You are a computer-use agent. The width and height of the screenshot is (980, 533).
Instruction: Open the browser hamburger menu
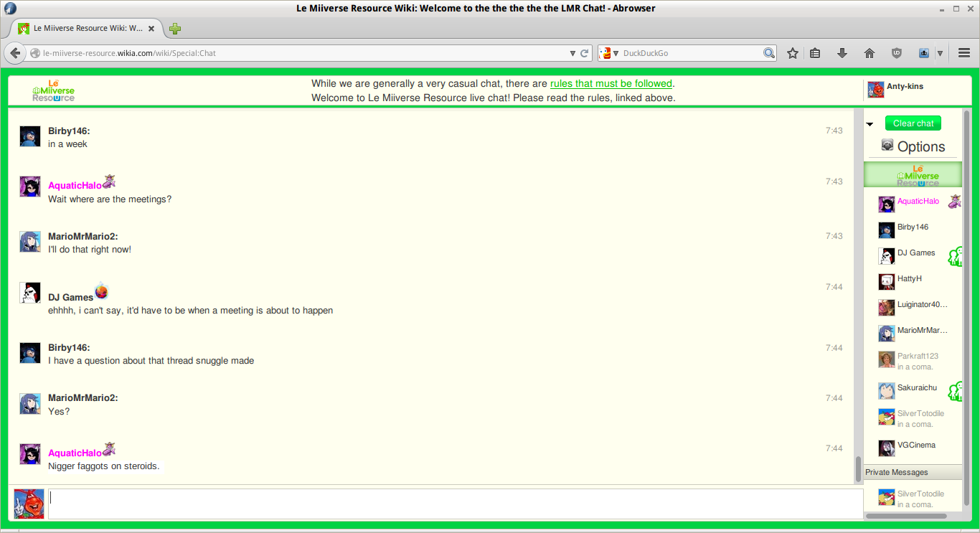[x=964, y=53]
